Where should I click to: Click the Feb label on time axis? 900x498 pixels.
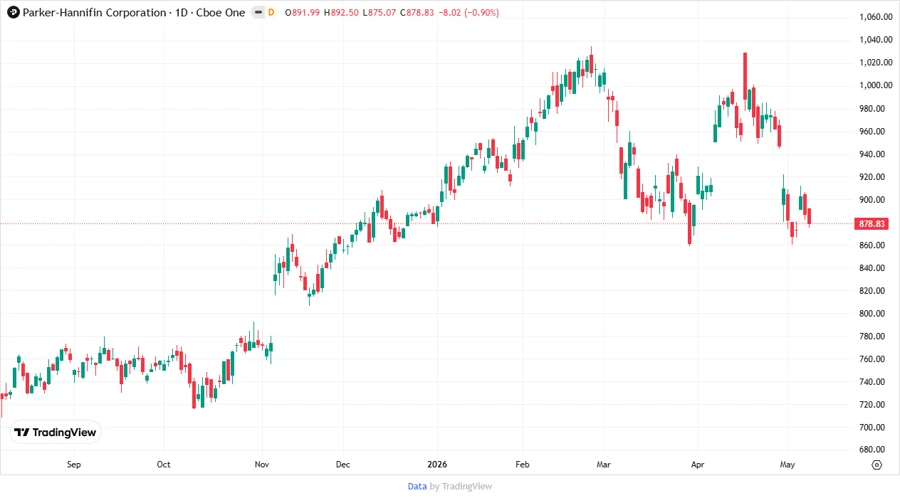click(522, 464)
